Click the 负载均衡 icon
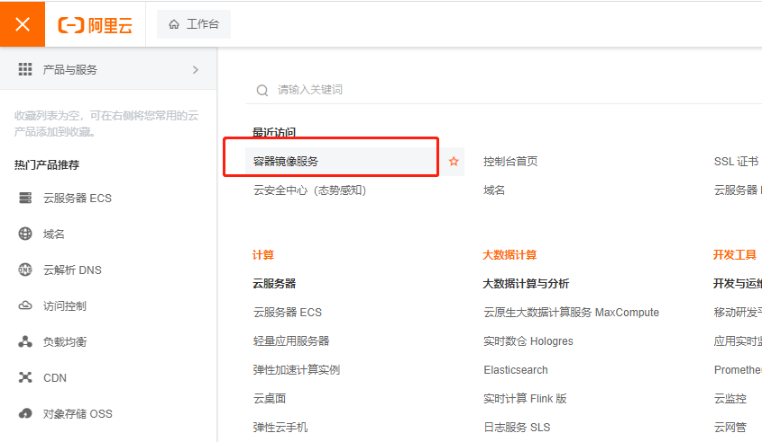Image resolution: width=762 pixels, height=442 pixels. pos(25,341)
